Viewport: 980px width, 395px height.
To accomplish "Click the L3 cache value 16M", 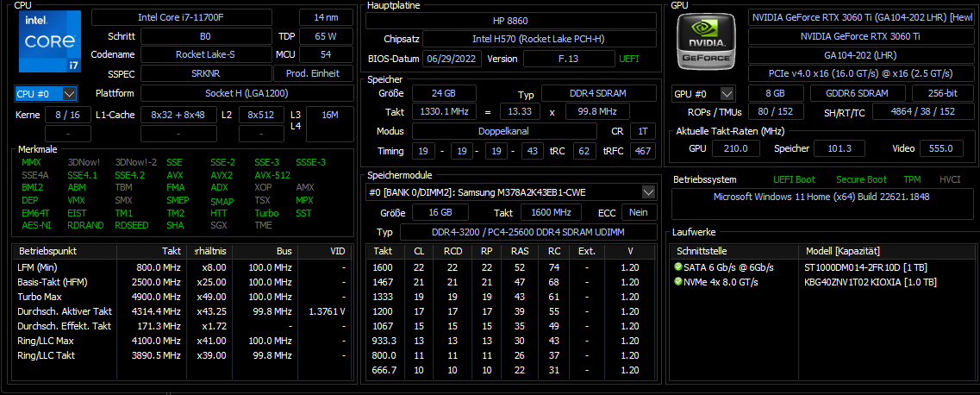I will (x=330, y=115).
